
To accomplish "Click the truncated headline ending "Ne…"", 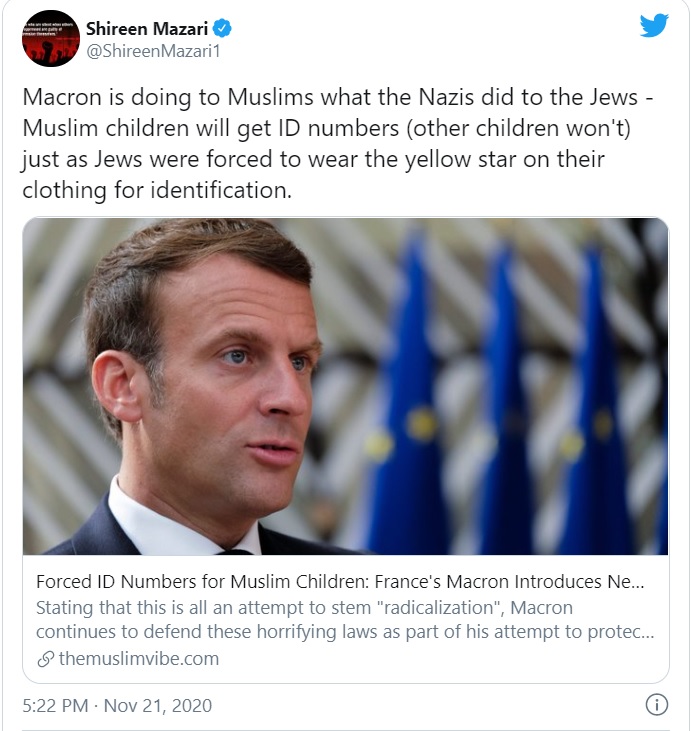I will (600, 582).
